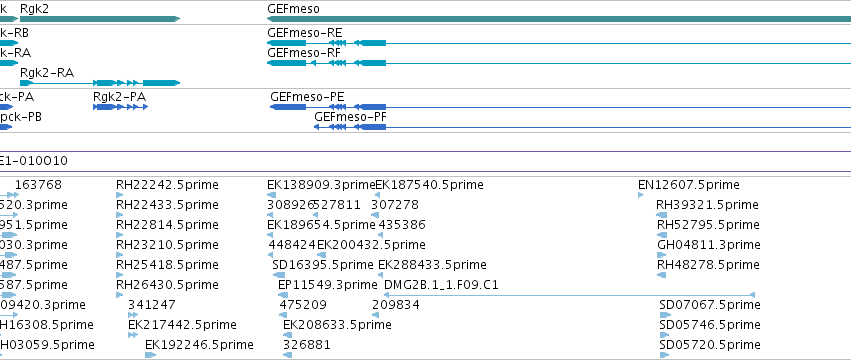Open EST EK217442.5prime
The width and height of the screenshot is (851, 360).
pyautogui.click(x=182, y=325)
